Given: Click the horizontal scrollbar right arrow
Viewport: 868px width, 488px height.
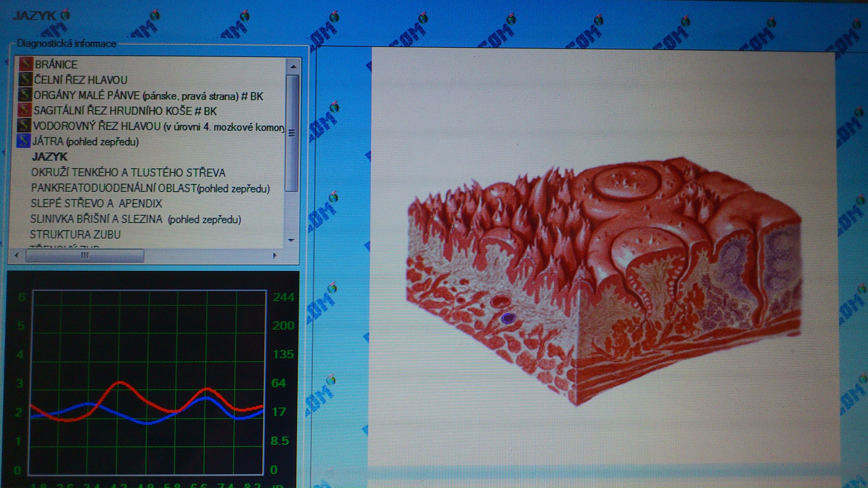Looking at the screenshot, I should tap(275, 255).
